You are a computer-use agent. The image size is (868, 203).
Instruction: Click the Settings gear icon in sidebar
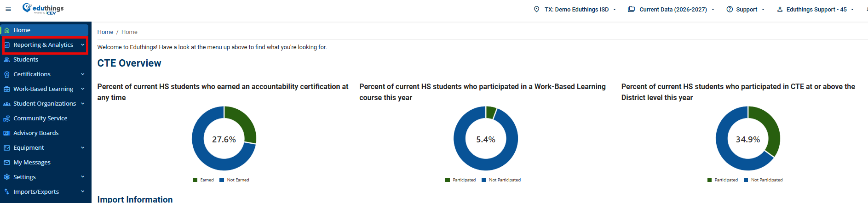[x=7, y=177]
